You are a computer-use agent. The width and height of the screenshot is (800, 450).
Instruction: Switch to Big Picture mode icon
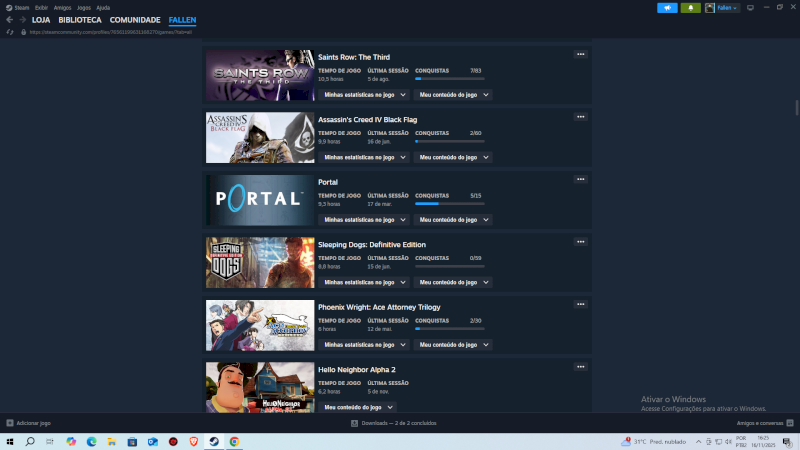coord(750,8)
